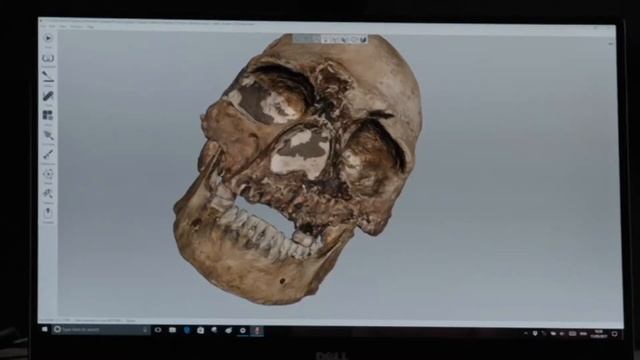Click the bottom mouse-shaped icon in left toolbar
This screenshot has width=640, height=360.
(x=48, y=212)
